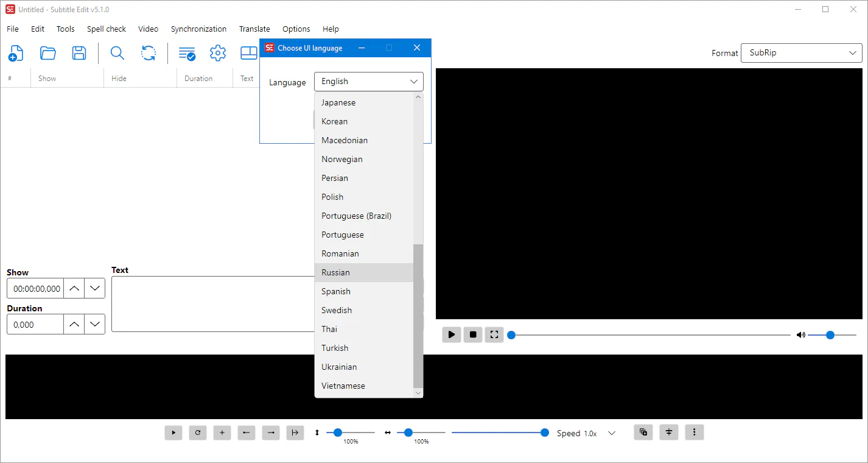Image resolution: width=868 pixels, height=463 pixels.
Task: Increase Duration with up arrow
Action: coord(74,325)
